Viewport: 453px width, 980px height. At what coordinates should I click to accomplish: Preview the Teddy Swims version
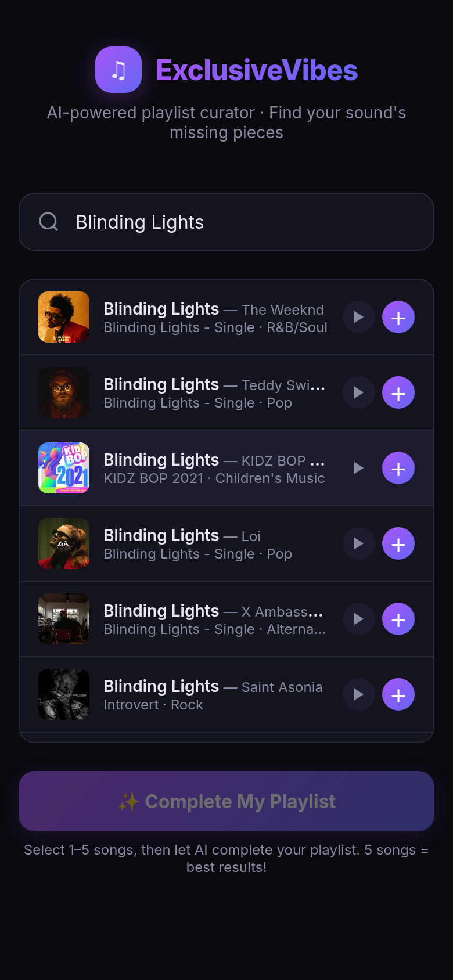358,392
